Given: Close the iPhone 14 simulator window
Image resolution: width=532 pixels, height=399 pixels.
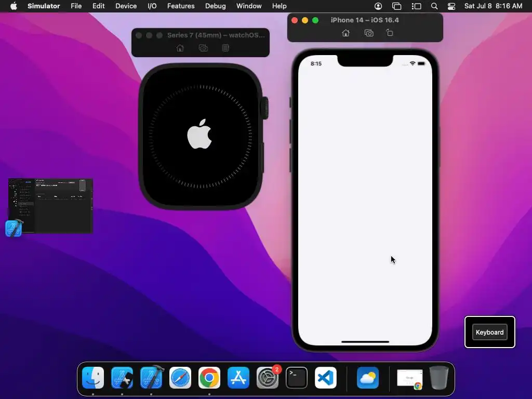Looking at the screenshot, I should point(295,20).
